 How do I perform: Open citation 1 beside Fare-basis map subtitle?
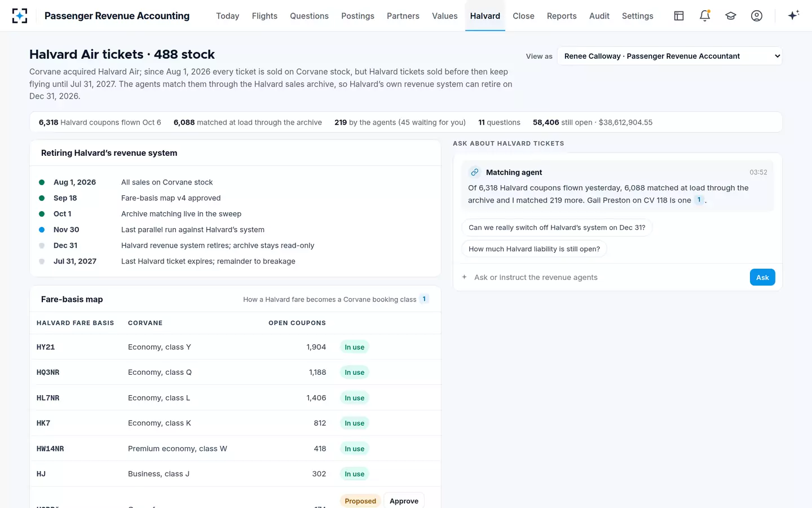coord(424,299)
